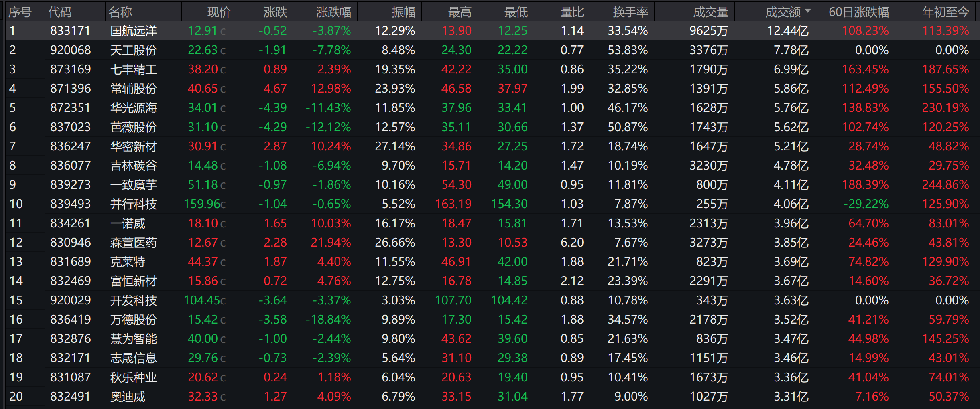Select stock code 873169

coord(71,69)
